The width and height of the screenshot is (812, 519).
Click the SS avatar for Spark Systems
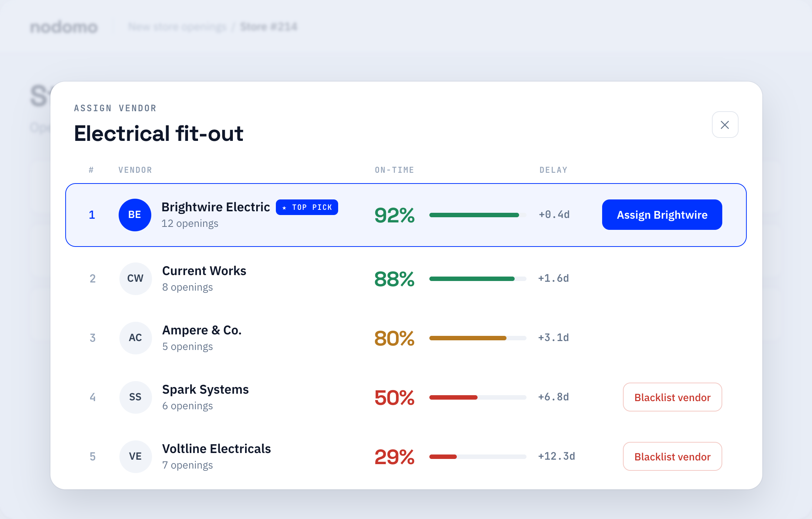135,397
